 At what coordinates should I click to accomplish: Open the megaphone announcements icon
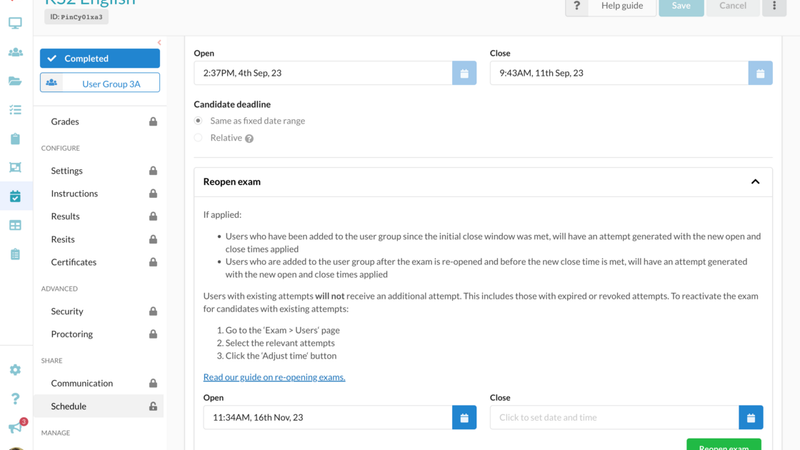coord(15,428)
